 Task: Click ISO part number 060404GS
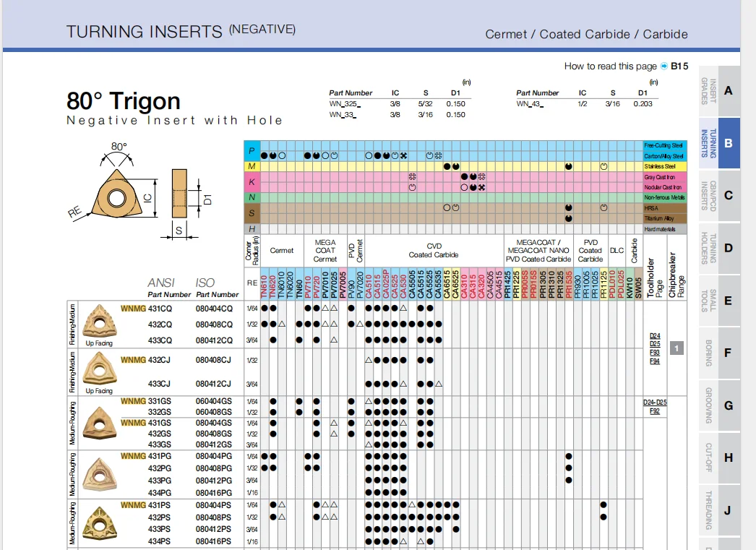[x=214, y=401]
